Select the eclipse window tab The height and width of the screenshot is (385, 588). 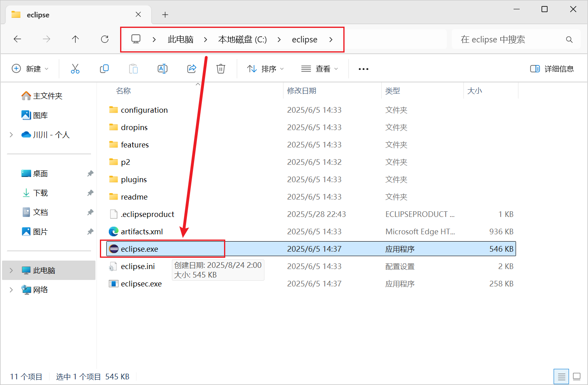(79, 15)
